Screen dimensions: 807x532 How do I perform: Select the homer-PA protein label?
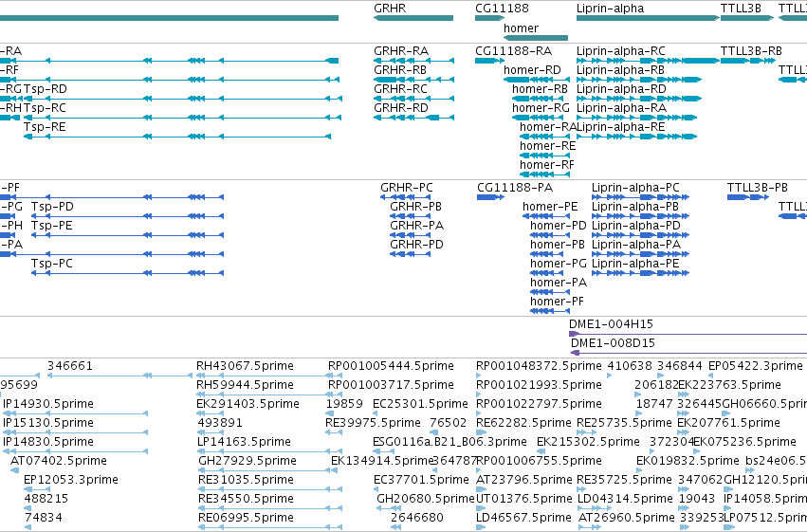tap(559, 283)
